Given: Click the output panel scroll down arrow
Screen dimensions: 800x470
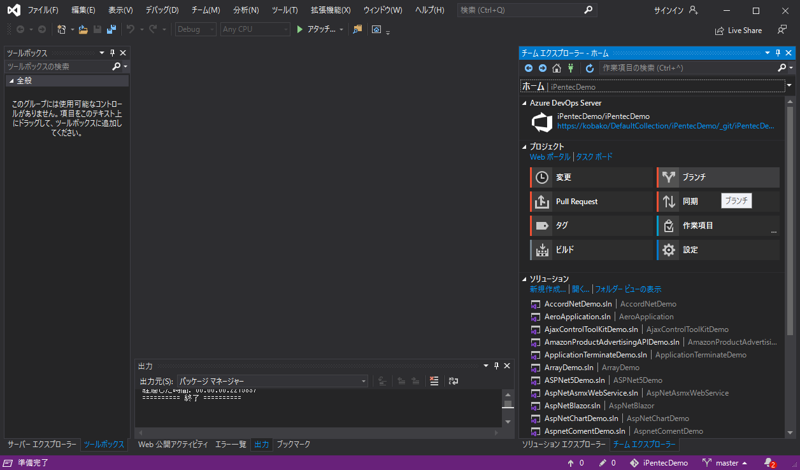Looking at the screenshot, I should pos(508,422).
